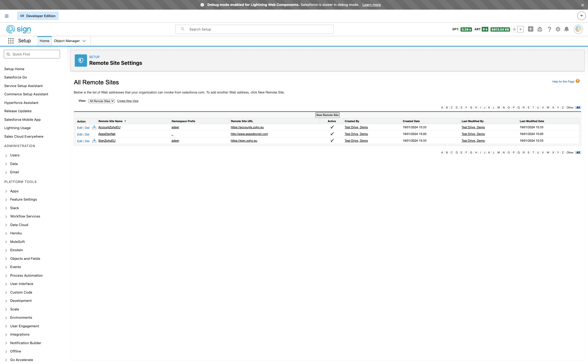
Task: Click the favorites star icon
Action: pos(514,29)
